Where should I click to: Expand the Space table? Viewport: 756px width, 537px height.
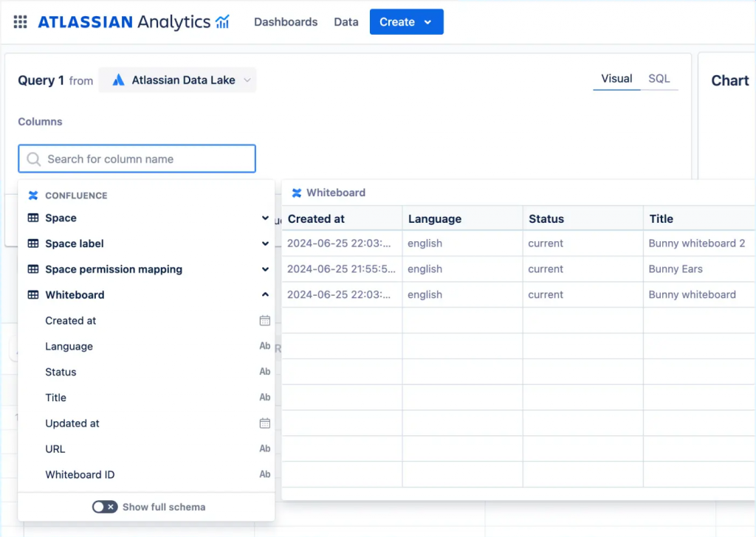(x=265, y=218)
